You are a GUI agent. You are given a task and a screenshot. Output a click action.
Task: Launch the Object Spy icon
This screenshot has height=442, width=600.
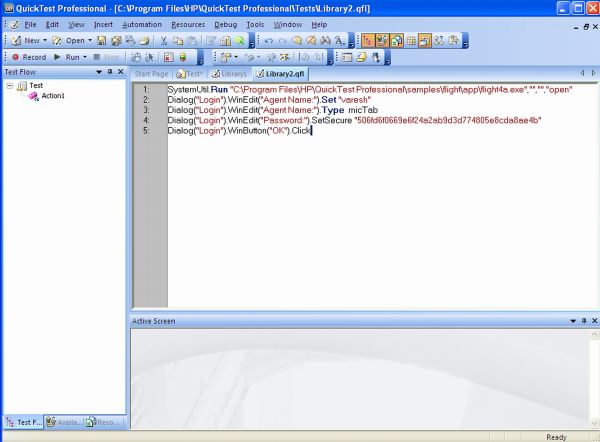[376, 57]
